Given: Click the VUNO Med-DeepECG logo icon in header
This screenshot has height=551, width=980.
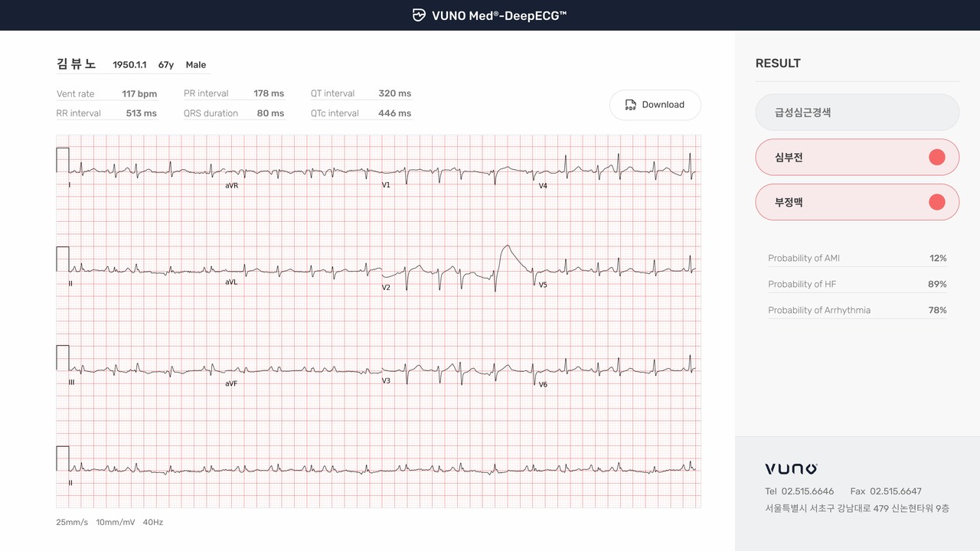Looking at the screenshot, I should point(418,15).
